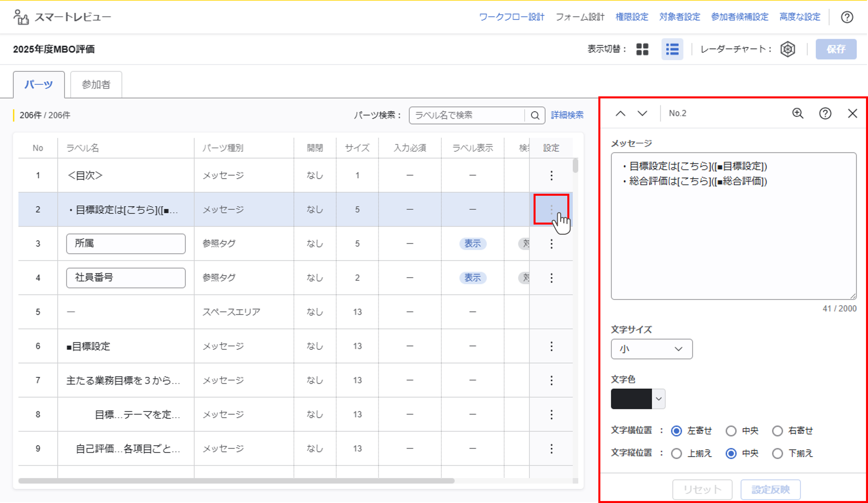Switch to list display view
Viewport: 868px width, 503px height.
(x=672, y=49)
